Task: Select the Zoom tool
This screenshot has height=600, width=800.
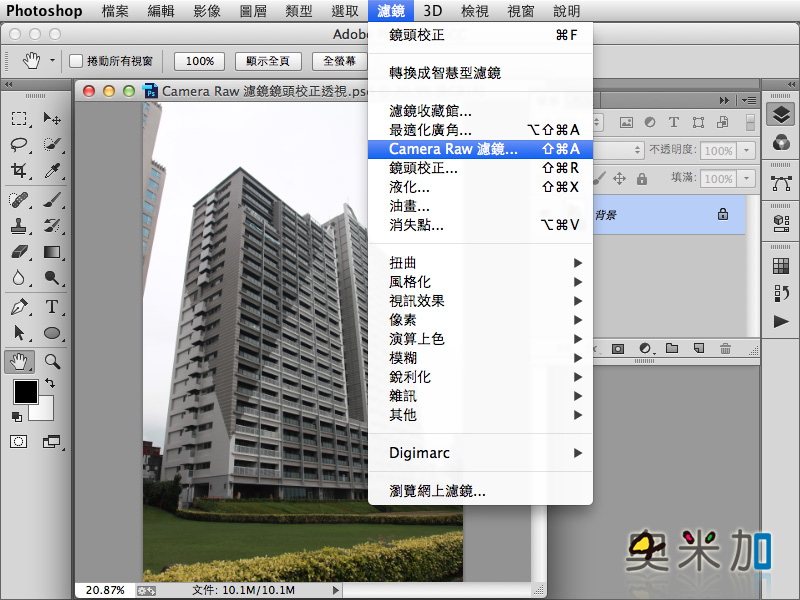Action: coord(52,362)
